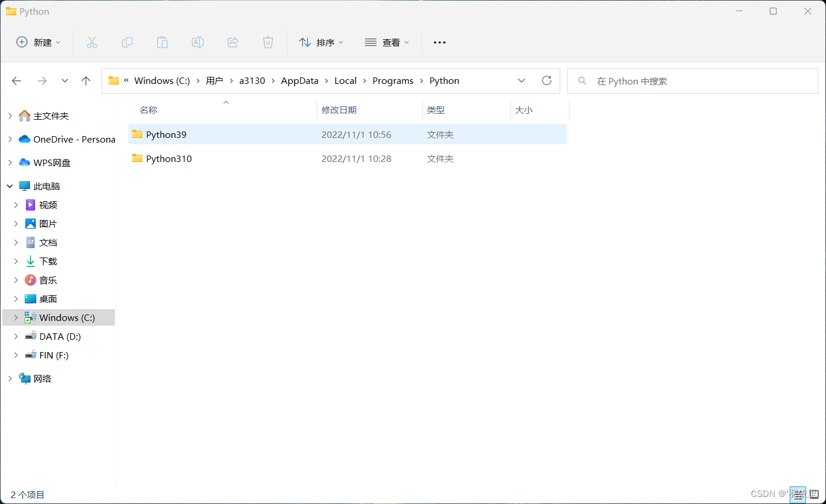826x504 pixels.
Task: Click the AppData breadcrumb in the address bar
Action: pos(299,80)
